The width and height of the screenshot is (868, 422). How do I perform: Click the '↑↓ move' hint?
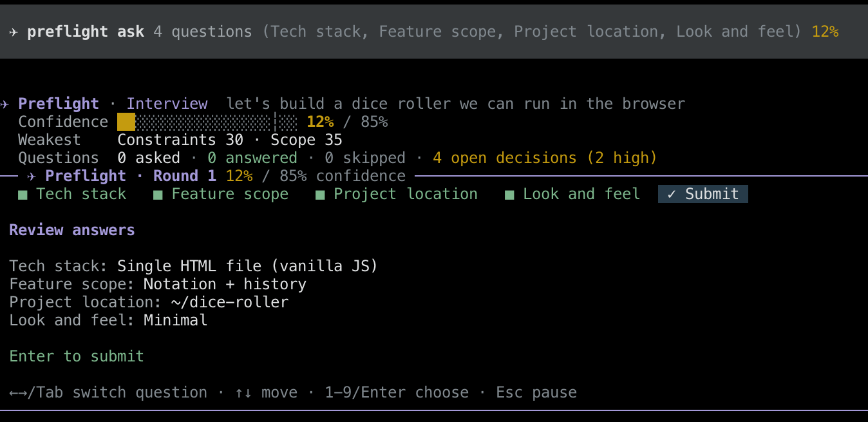point(265,392)
